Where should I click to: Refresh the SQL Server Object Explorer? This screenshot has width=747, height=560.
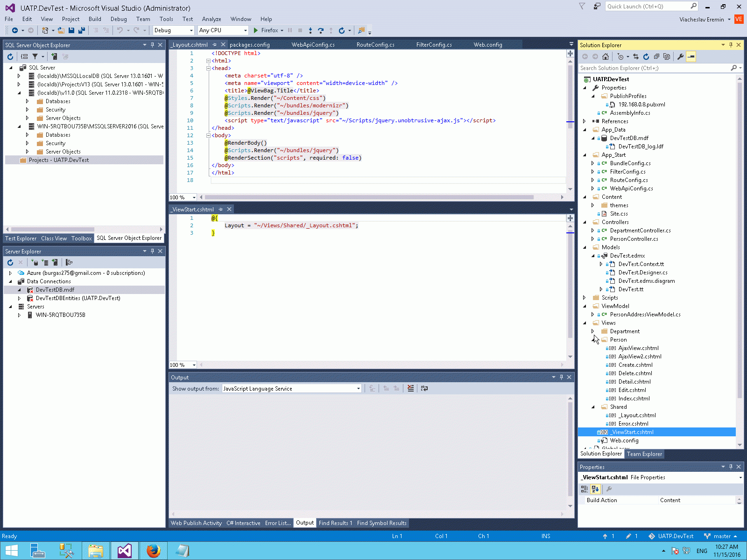click(10, 56)
